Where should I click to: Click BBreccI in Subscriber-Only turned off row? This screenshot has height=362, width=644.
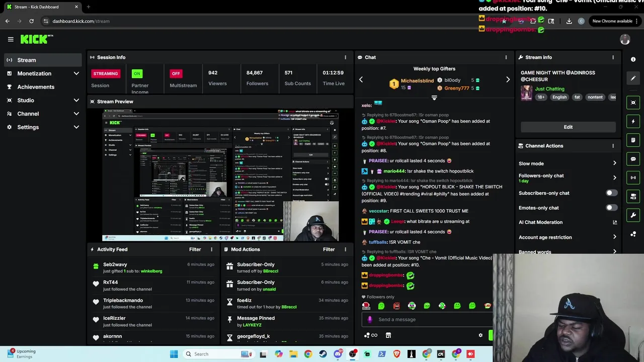pyautogui.click(x=271, y=271)
